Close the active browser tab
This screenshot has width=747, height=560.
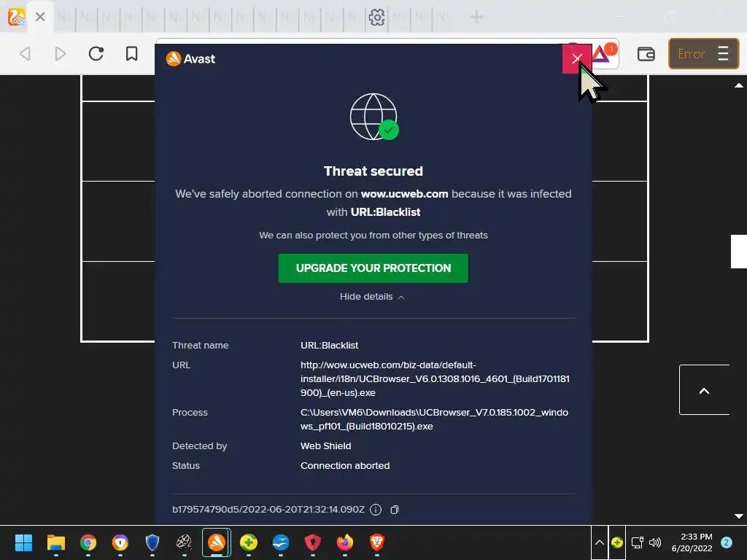40,17
